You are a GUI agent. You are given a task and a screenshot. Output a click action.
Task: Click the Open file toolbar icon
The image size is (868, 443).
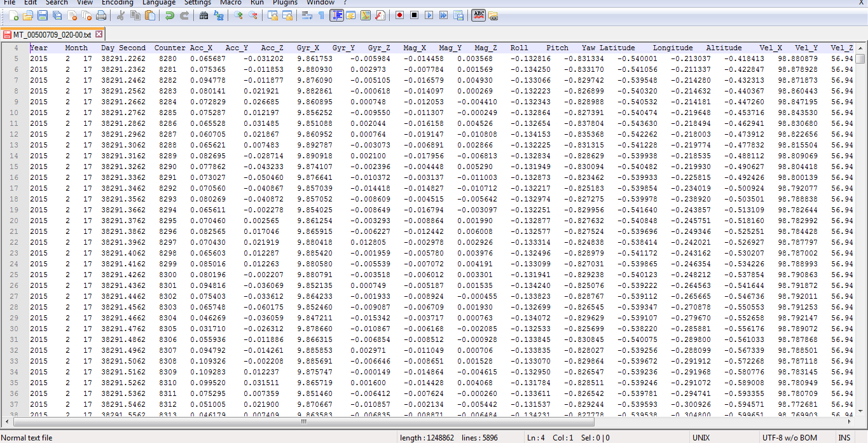(x=27, y=15)
